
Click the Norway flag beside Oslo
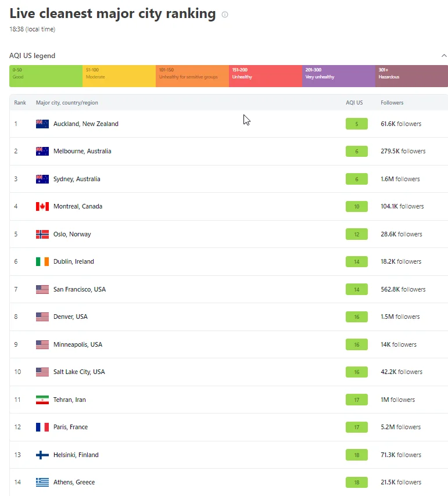[x=42, y=234]
